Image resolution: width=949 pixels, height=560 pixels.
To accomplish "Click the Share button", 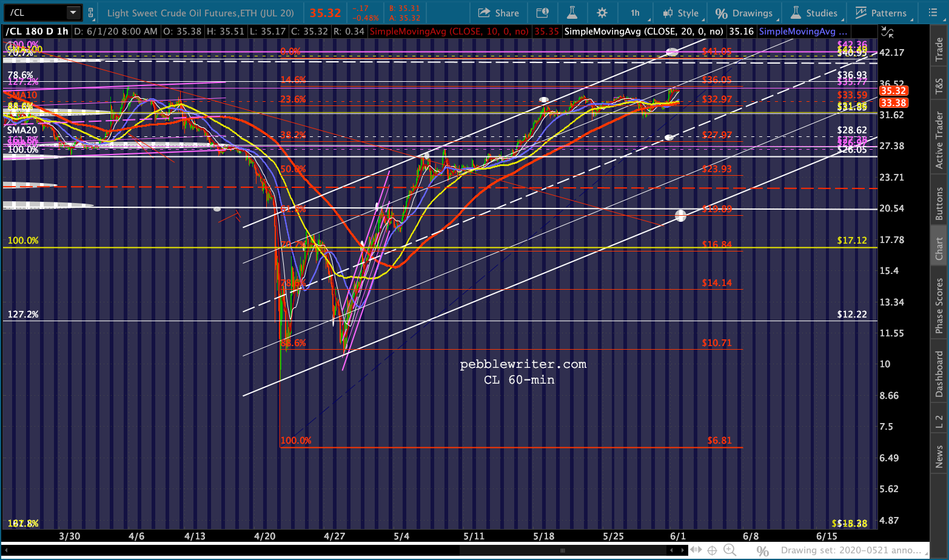I will point(498,13).
